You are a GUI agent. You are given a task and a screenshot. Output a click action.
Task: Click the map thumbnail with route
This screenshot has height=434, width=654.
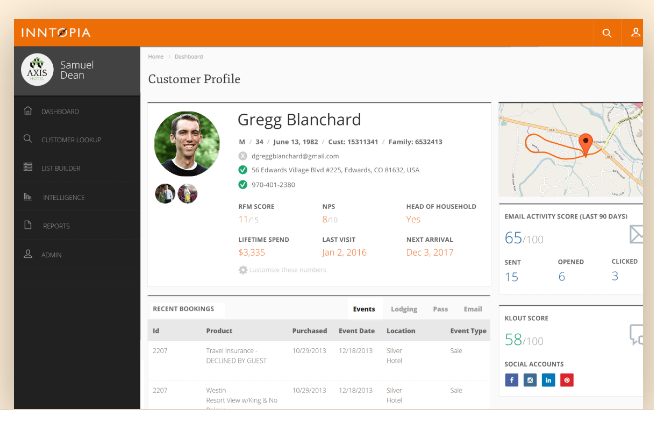(x=571, y=150)
